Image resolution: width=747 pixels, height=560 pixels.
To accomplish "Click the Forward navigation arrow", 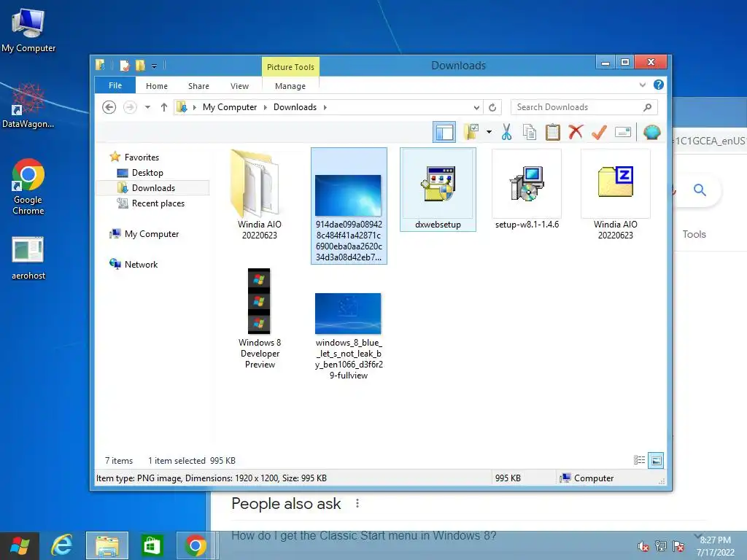I will (x=130, y=107).
